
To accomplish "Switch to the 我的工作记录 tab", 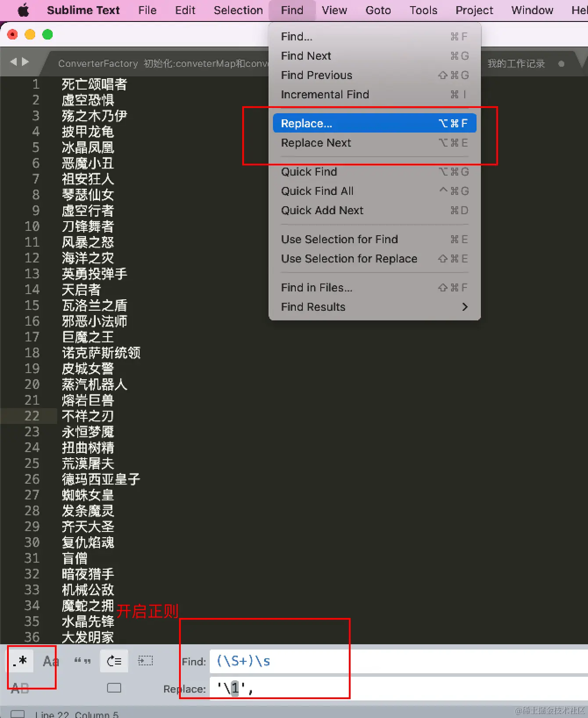I will click(x=516, y=64).
